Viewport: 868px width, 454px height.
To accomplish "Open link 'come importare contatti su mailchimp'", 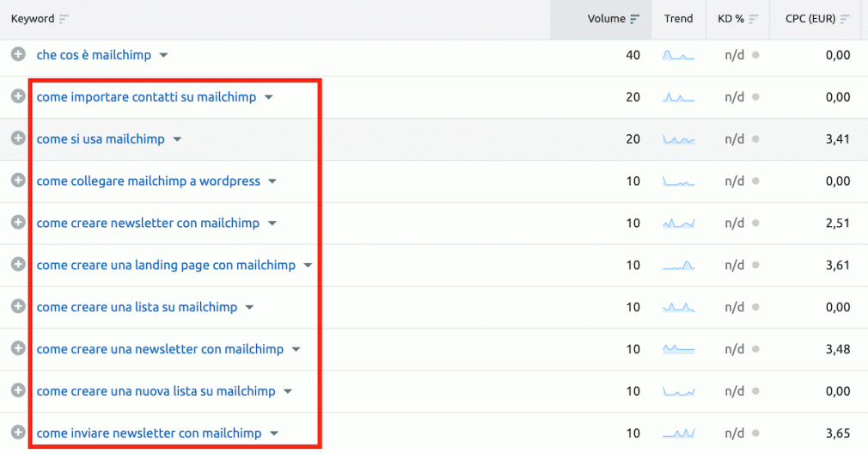I will pyautogui.click(x=146, y=97).
